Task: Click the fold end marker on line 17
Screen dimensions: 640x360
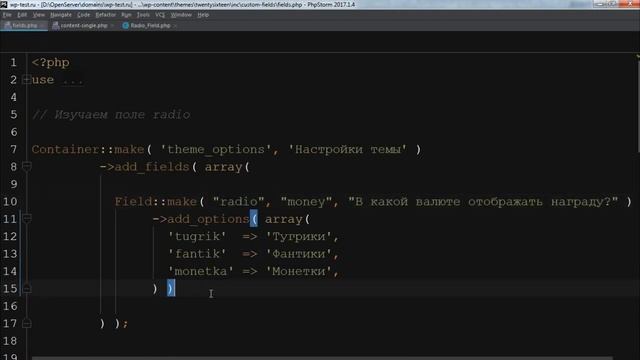Action: click(27, 323)
